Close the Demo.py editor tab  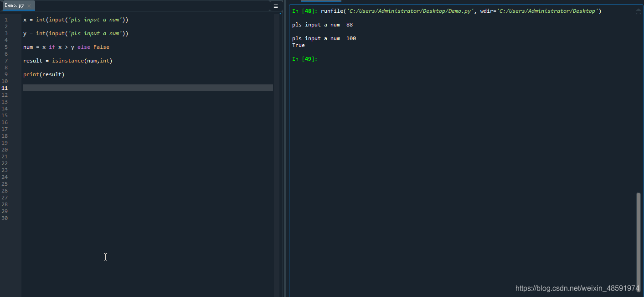click(29, 6)
